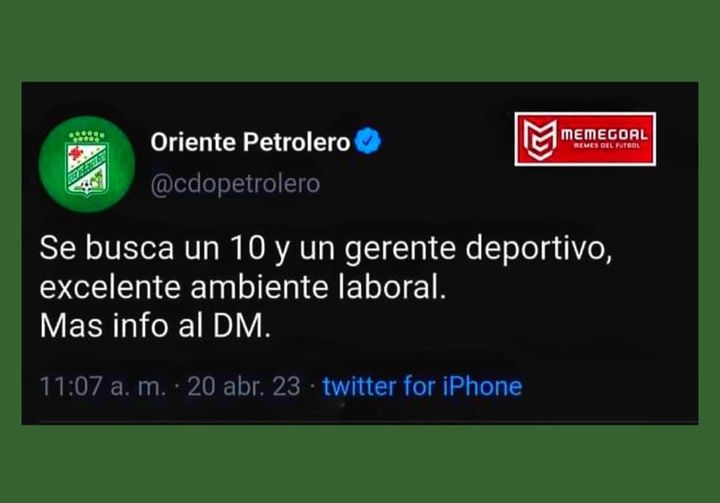Click the stars above the club crest
This screenshot has height=503, width=720.
[87, 136]
